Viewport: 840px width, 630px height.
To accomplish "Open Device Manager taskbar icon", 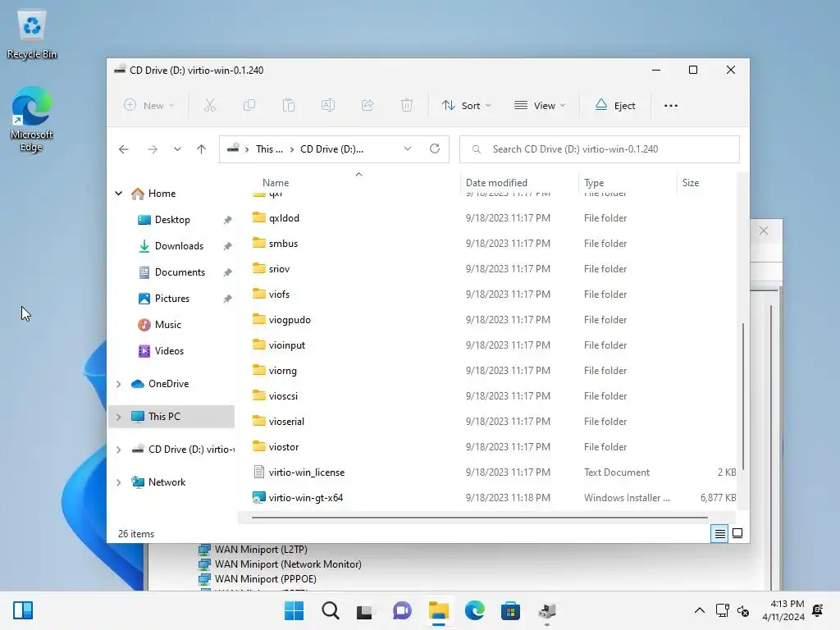I will (547, 610).
